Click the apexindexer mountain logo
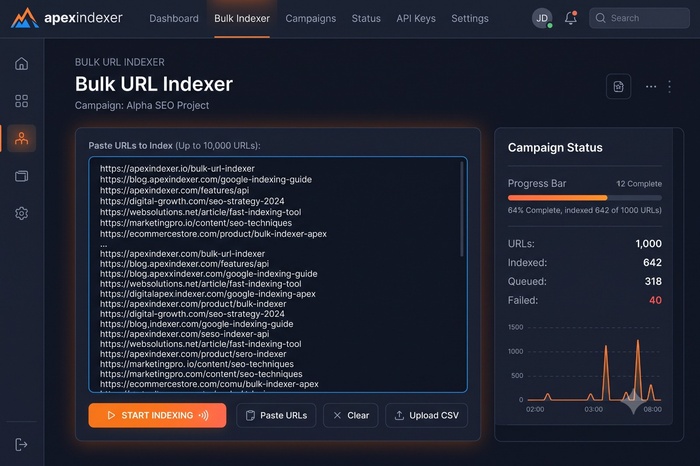 [x=25, y=18]
